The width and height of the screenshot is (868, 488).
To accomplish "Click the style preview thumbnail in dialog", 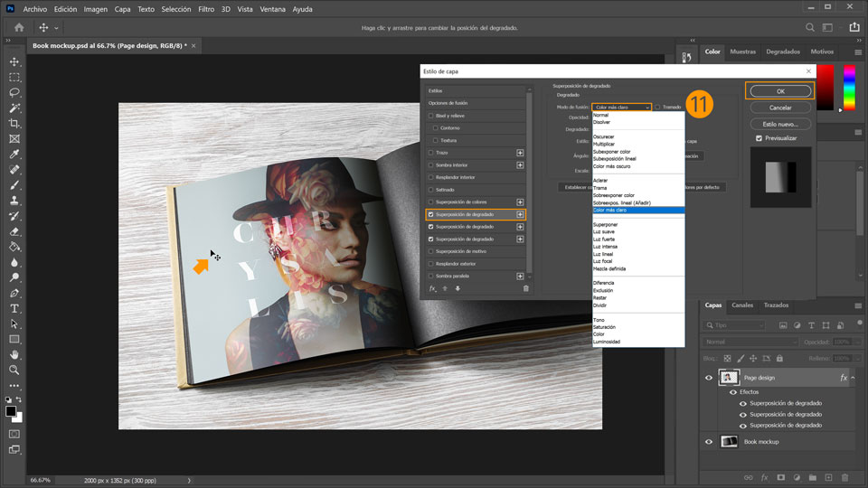I will pos(780,177).
